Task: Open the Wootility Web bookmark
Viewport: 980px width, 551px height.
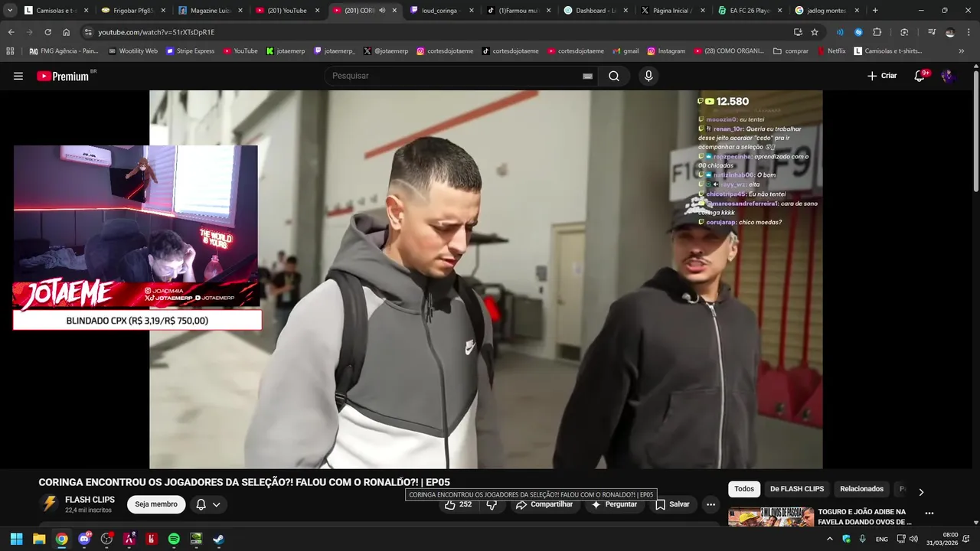Action: click(133, 51)
